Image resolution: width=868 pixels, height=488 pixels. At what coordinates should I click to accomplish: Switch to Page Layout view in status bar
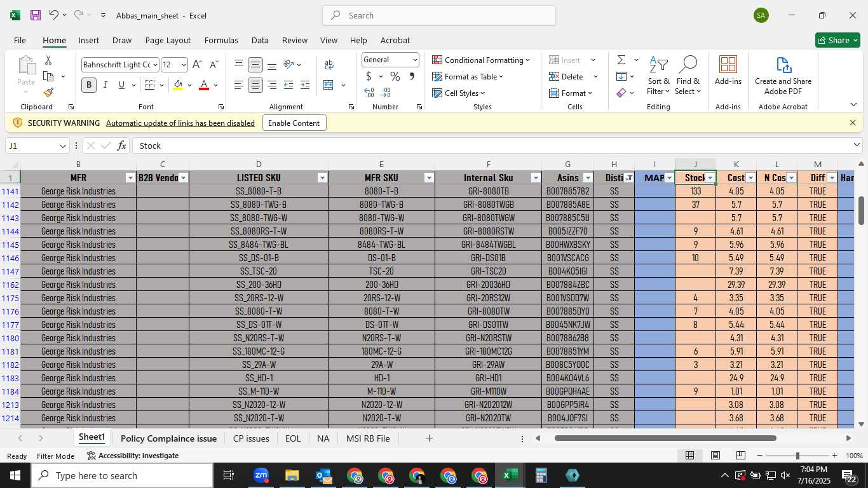point(715,456)
